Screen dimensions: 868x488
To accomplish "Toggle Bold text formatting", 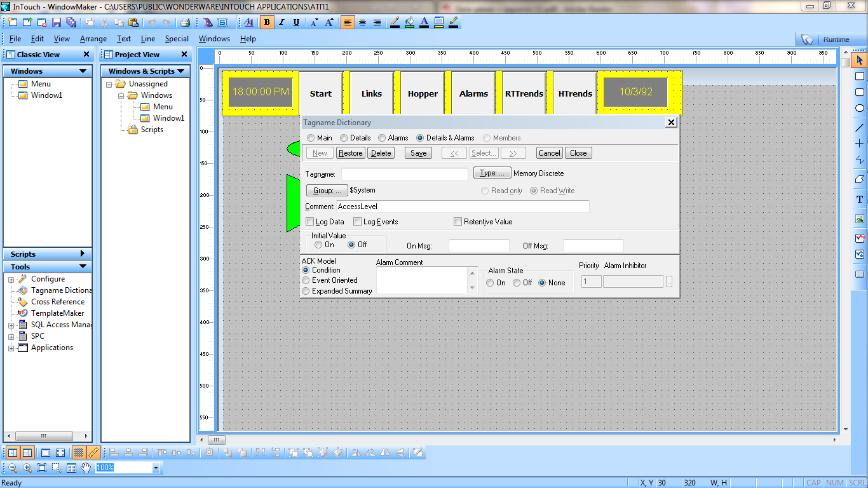I will tap(267, 22).
